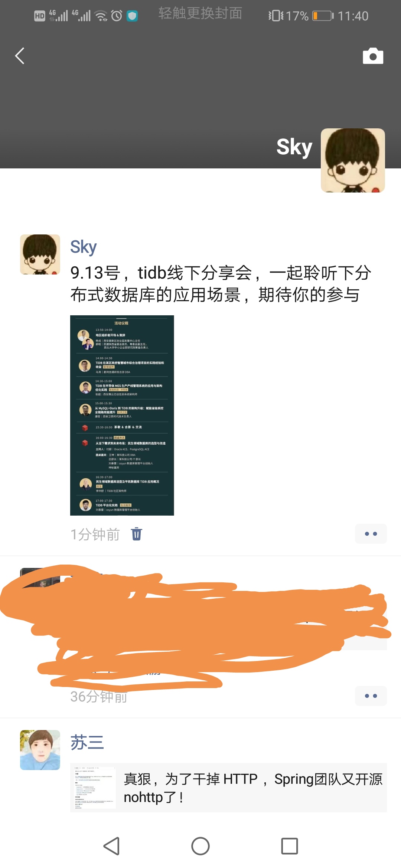Open 苏三's profile name link

87,743
